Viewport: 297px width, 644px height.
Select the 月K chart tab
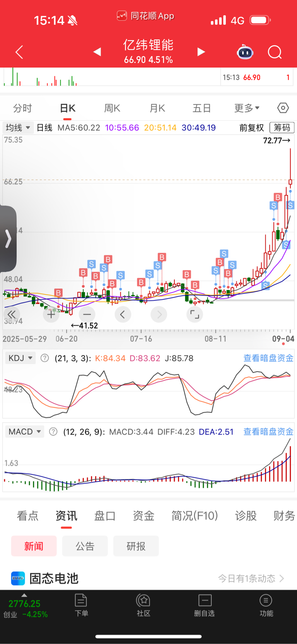coord(157,108)
